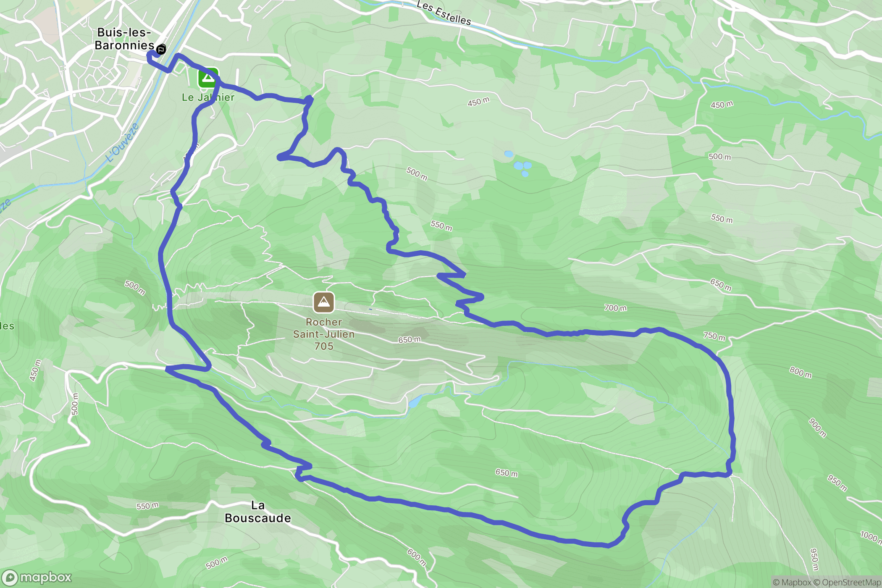Open the © Mapbox attribution link

point(792,582)
